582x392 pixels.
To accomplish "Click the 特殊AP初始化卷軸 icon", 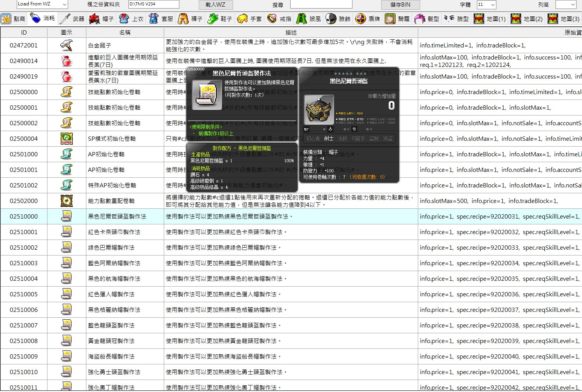I will point(67,185).
